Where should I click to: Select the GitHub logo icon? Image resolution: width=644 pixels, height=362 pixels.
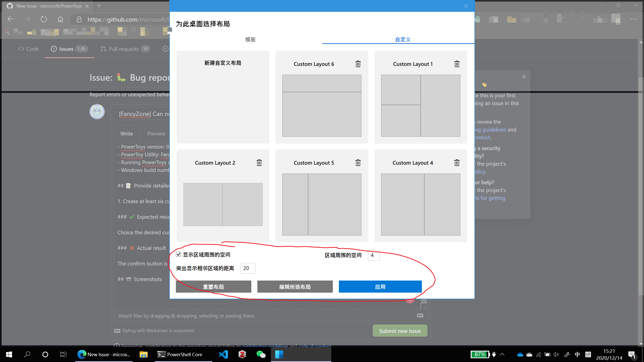tap(10, 6)
